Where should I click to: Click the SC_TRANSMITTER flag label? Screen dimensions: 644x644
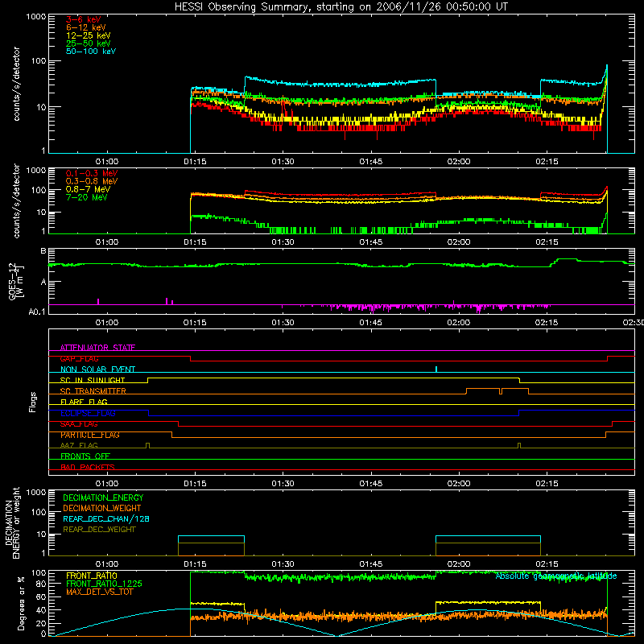[x=93, y=391]
